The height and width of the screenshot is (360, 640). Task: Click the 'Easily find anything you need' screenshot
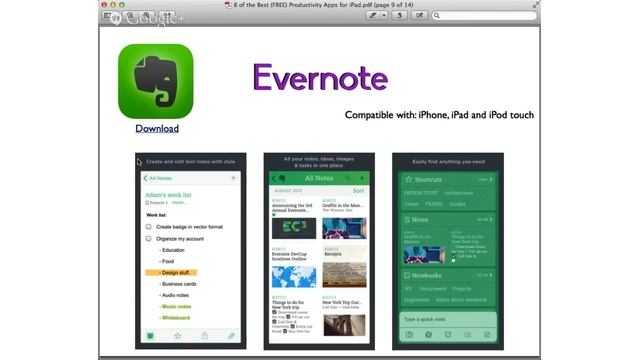448,251
